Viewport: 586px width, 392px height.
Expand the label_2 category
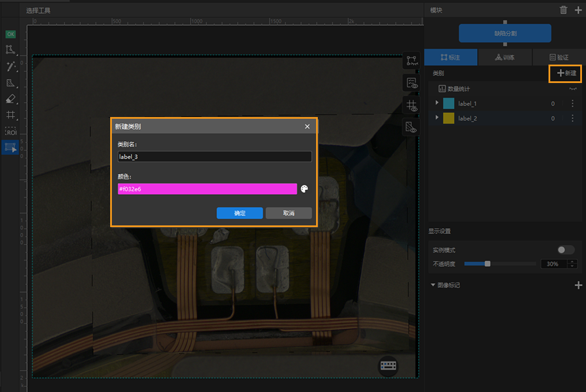437,118
